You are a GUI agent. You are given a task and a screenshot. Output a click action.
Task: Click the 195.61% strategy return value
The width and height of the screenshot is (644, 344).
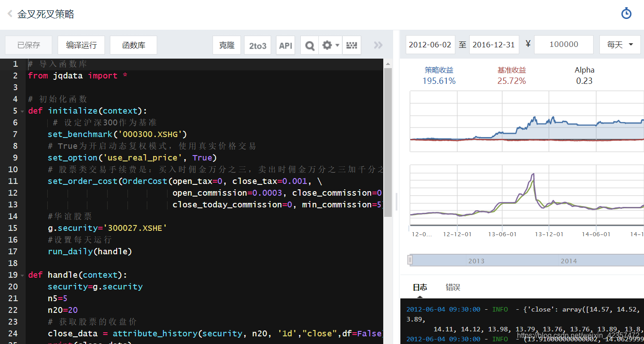coord(439,81)
